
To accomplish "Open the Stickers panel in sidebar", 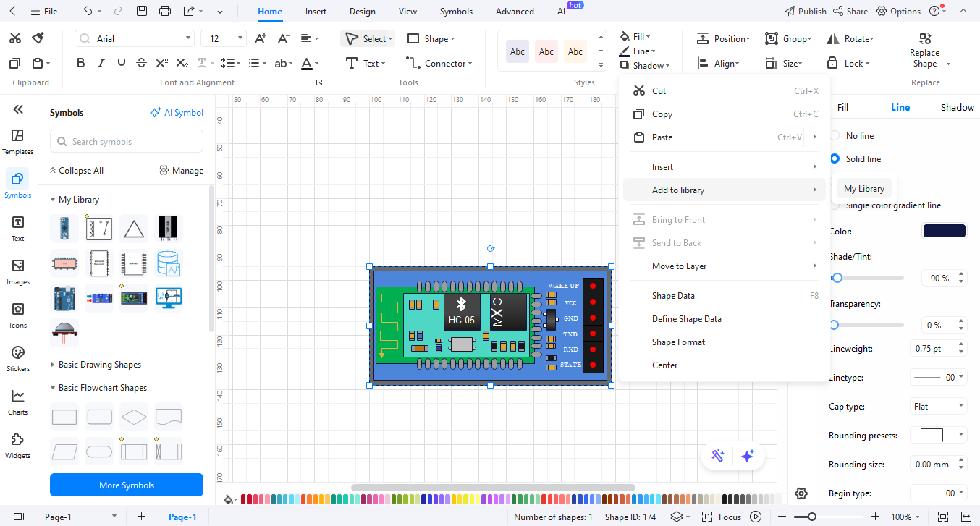I will point(18,359).
